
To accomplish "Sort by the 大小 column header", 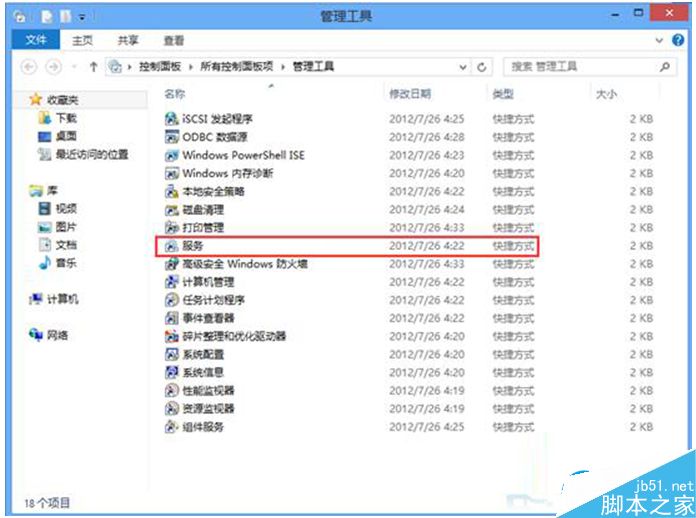I will tap(606, 94).
